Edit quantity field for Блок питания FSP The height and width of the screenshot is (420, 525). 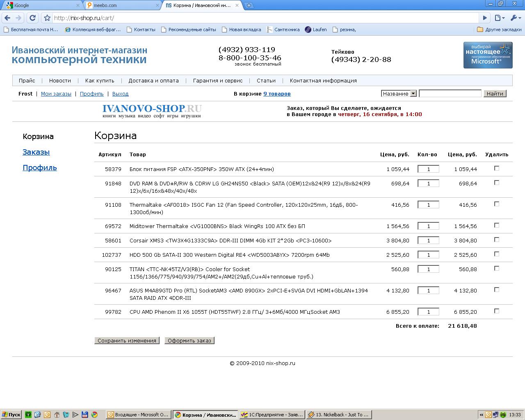tap(428, 169)
